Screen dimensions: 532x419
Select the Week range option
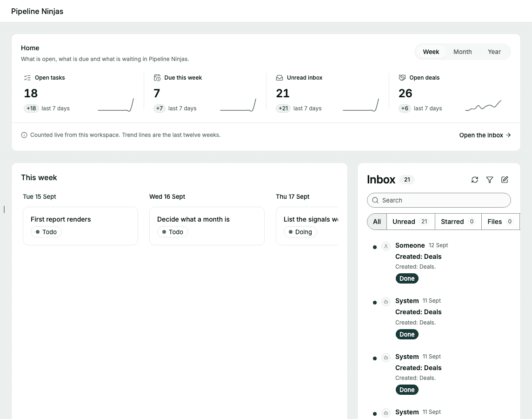point(431,52)
